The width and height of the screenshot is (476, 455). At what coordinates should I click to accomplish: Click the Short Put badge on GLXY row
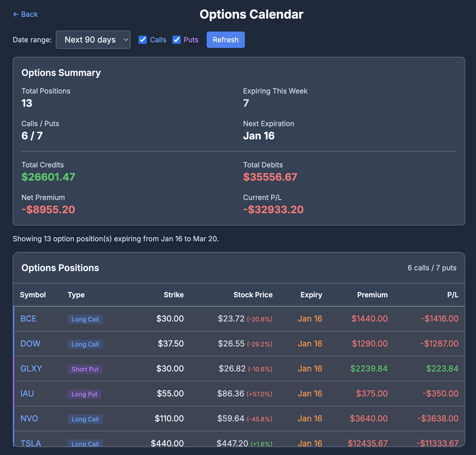(85, 369)
